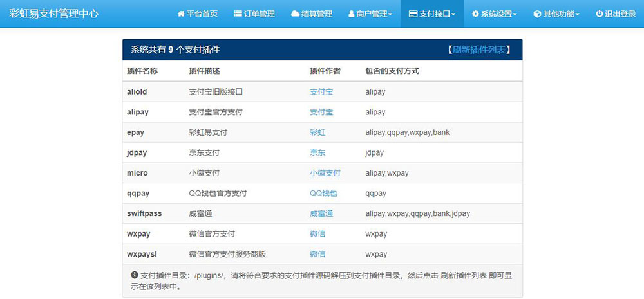Expand the 支付接口 dropdown caret
The height and width of the screenshot is (299, 644).
453,14
